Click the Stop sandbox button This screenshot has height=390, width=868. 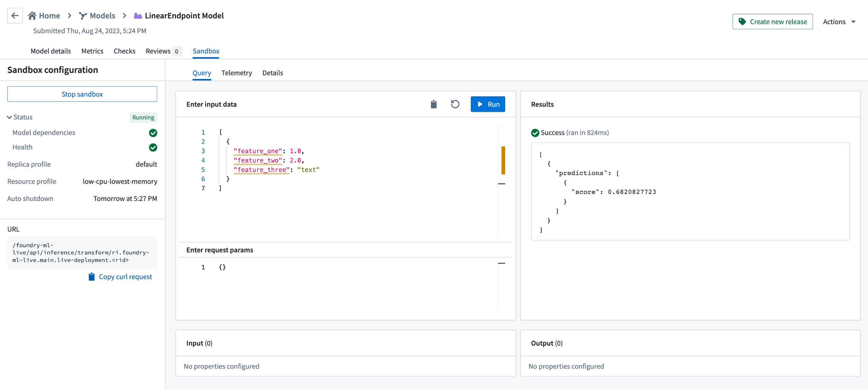82,94
